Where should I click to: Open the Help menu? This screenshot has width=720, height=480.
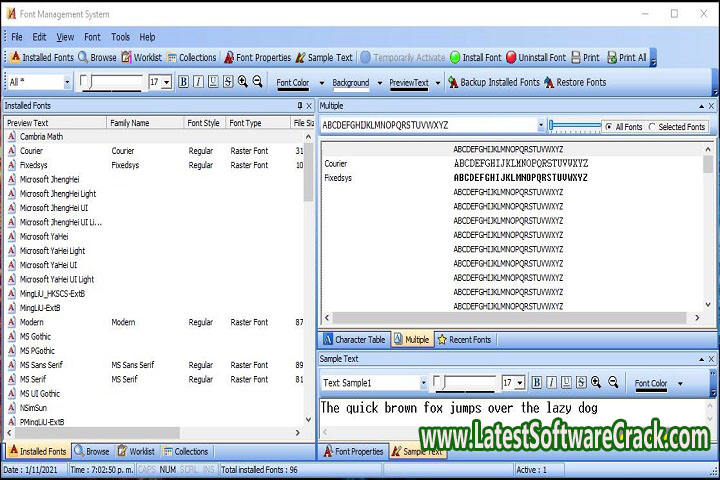147,37
